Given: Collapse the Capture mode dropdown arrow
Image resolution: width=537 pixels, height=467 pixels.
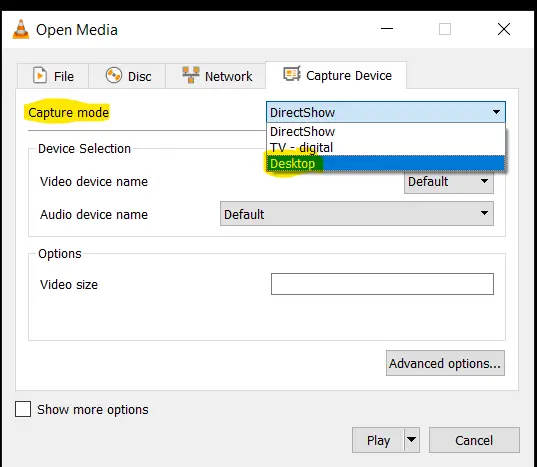Looking at the screenshot, I should 496,112.
